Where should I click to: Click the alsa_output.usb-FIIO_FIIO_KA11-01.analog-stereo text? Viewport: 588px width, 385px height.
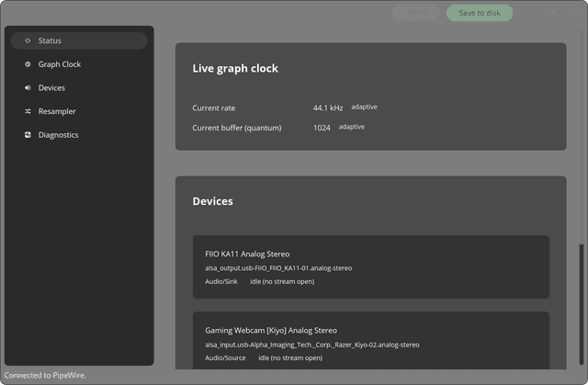(x=278, y=268)
